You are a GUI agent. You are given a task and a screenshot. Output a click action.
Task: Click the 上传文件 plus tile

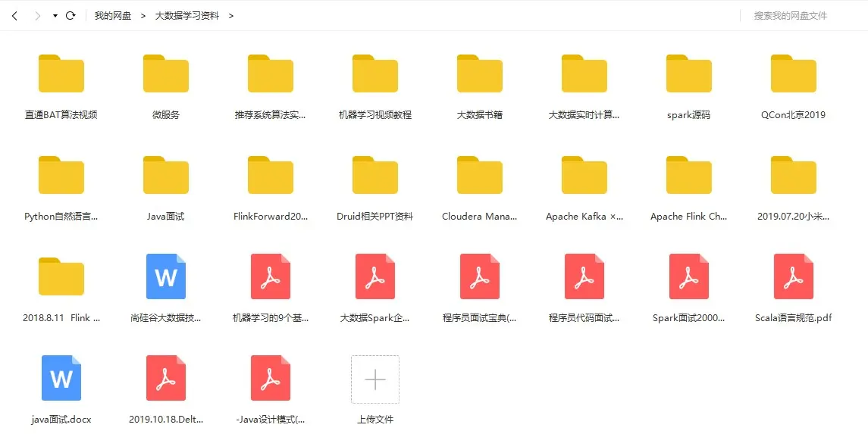[x=374, y=379]
